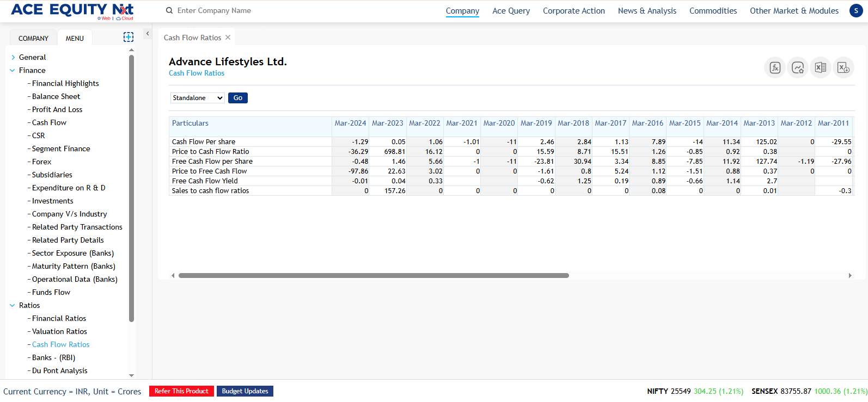Open the user profile avatar S
The height and width of the screenshot is (402, 868).
tap(856, 10)
